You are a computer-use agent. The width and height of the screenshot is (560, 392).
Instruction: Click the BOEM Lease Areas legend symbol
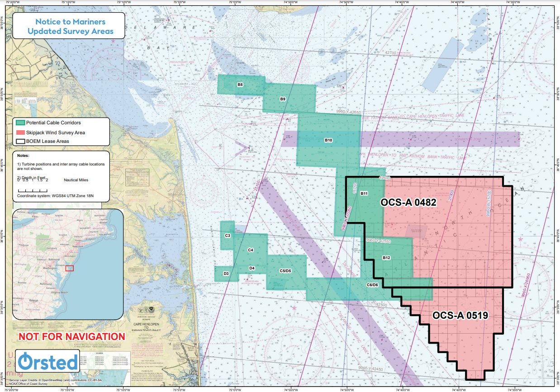pyautogui.click(x=20, y=142)
